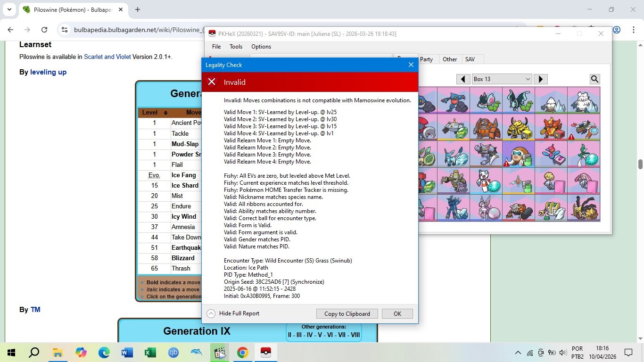644x362 pixels.
Task: Go to the previous box with left arrow
Action: pos(463,79)
